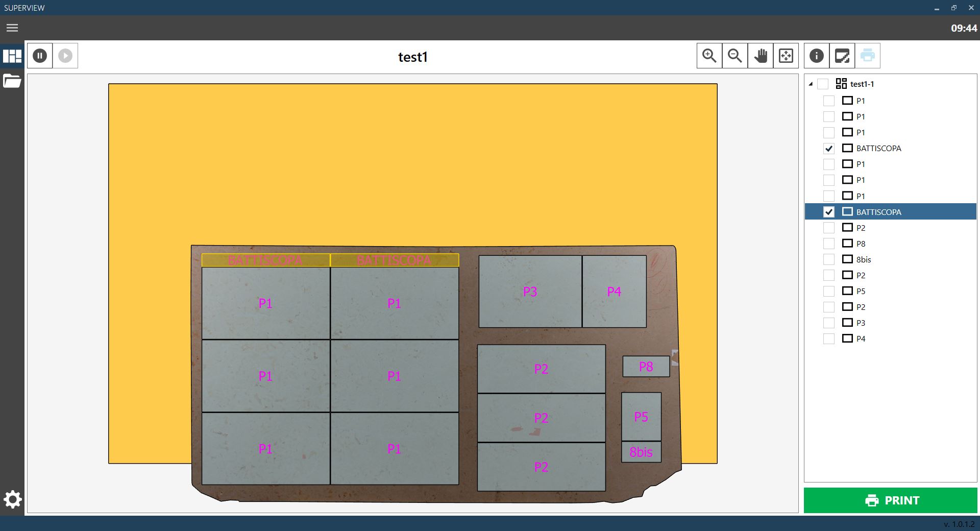This screenshot has height=531, width=980.
Task: Tick the test1-1 checkbox
Action: (x=823, y=84)
